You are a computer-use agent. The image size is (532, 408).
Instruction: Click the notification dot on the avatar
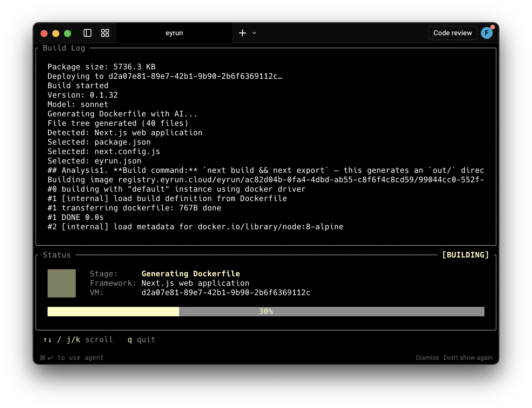click(x=493, y=27)
